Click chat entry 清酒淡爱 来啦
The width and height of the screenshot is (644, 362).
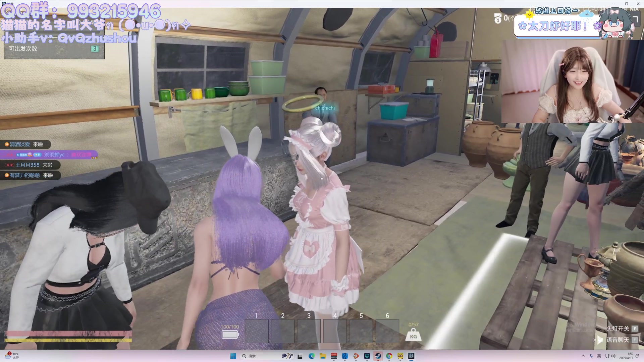pyautogui.click(x=25, y=144)
